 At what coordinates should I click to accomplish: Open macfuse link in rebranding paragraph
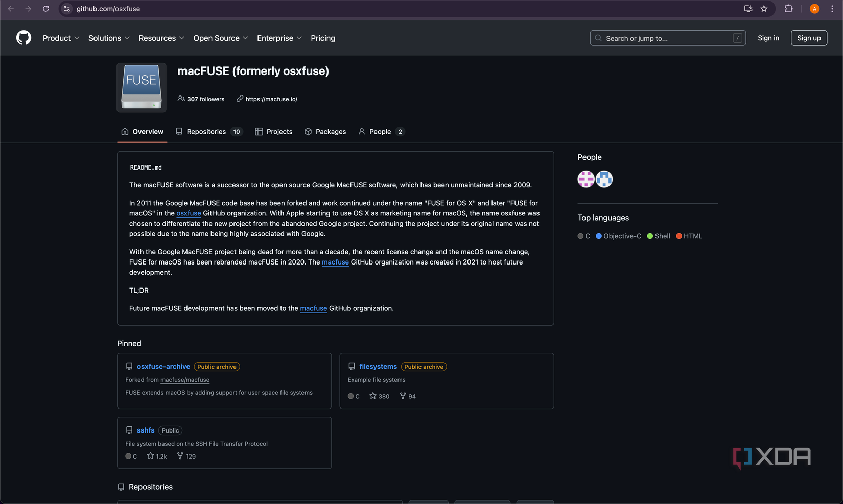(335, 262)
